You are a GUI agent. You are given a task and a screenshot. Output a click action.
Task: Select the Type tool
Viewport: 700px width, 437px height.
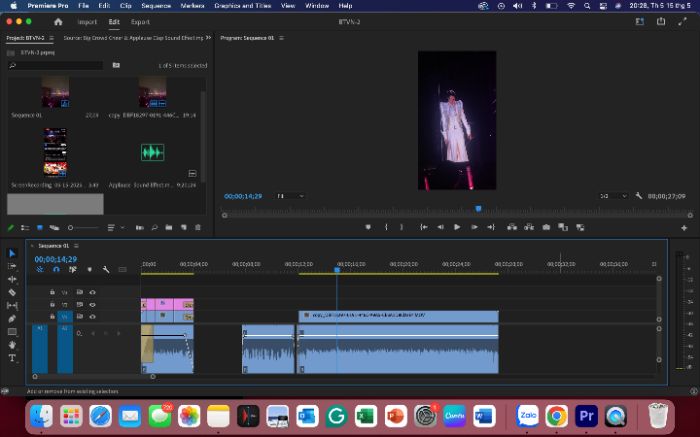click(x=12, y=358)
